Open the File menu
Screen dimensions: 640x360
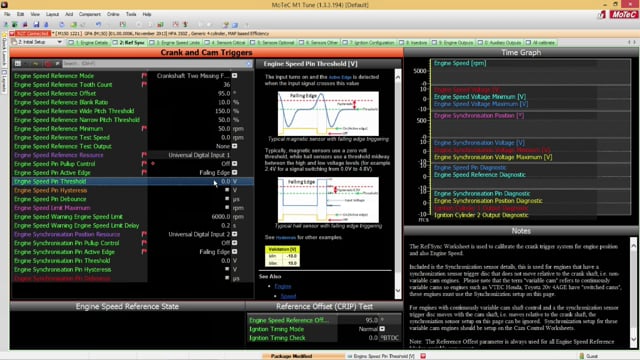[7, 14]
